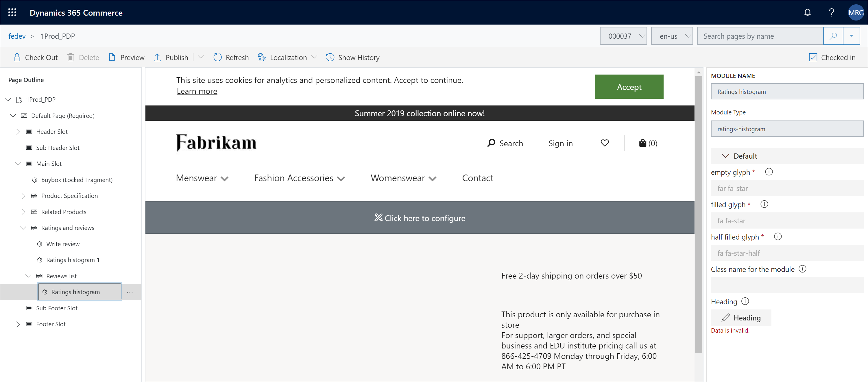Click the fedev breadcrumb link

point(16,36)
